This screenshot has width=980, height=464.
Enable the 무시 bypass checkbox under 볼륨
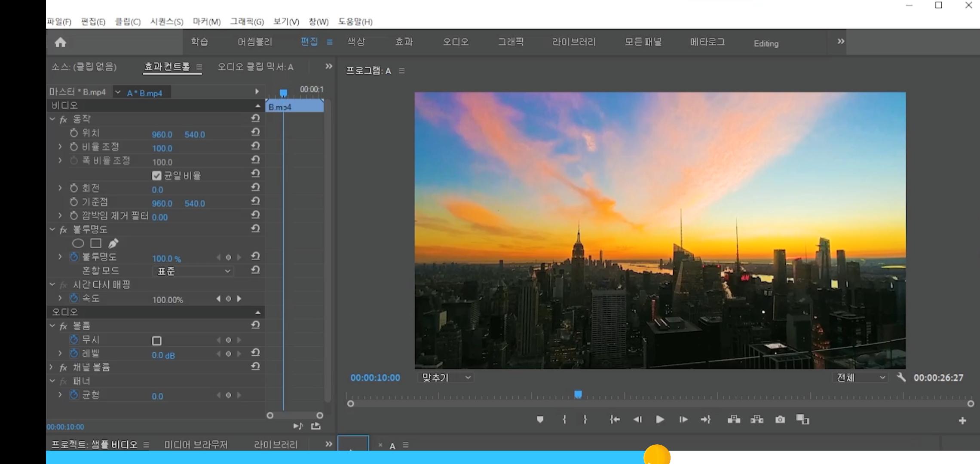(x=156, y=341)
